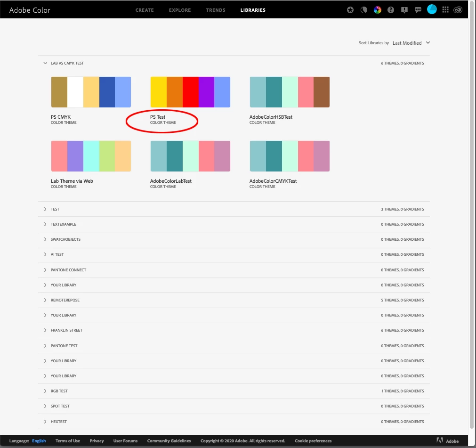
Task: Select dark blue swatch in PS CMYK theme
Action: tap(107, 92)
